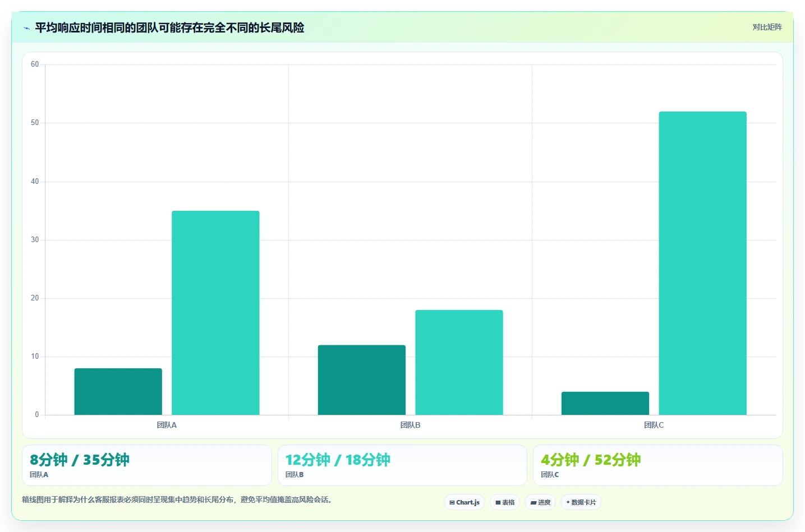Click the lightning icon beside the title
Image resolution: width=805 pixels, height=532 pixels.
coord(26,28)
